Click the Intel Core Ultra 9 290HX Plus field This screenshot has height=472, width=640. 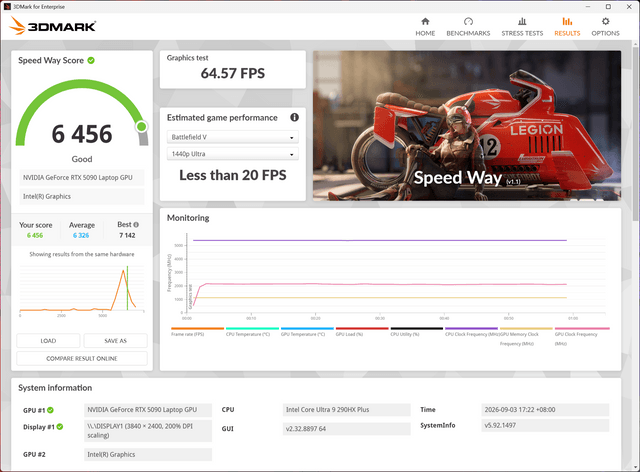point(347,410)
